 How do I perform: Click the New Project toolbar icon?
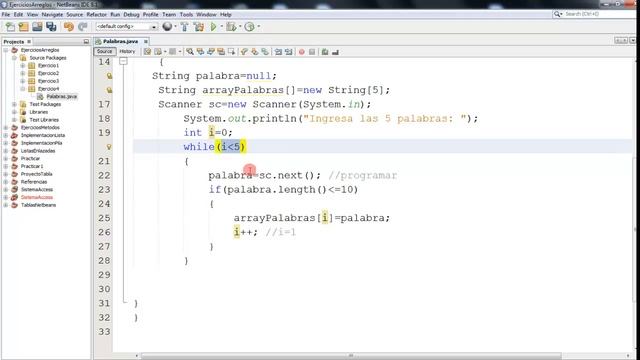click(24, 27)
